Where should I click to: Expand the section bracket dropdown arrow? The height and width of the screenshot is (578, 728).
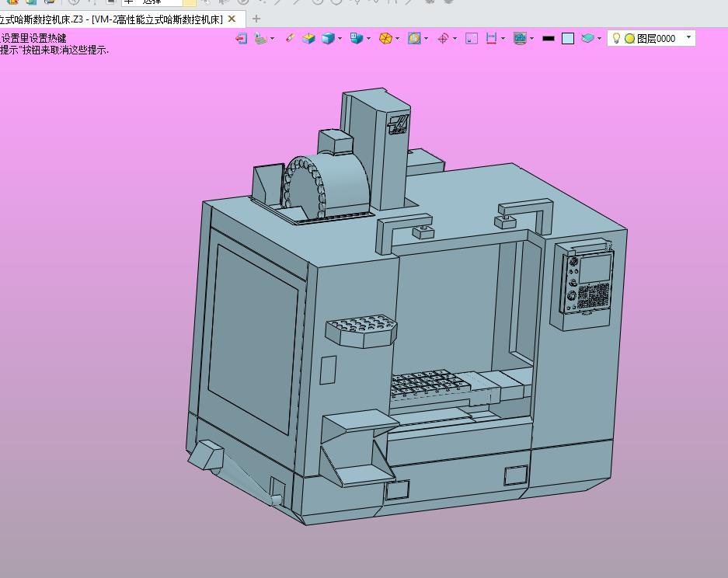[x=503, y=39]
